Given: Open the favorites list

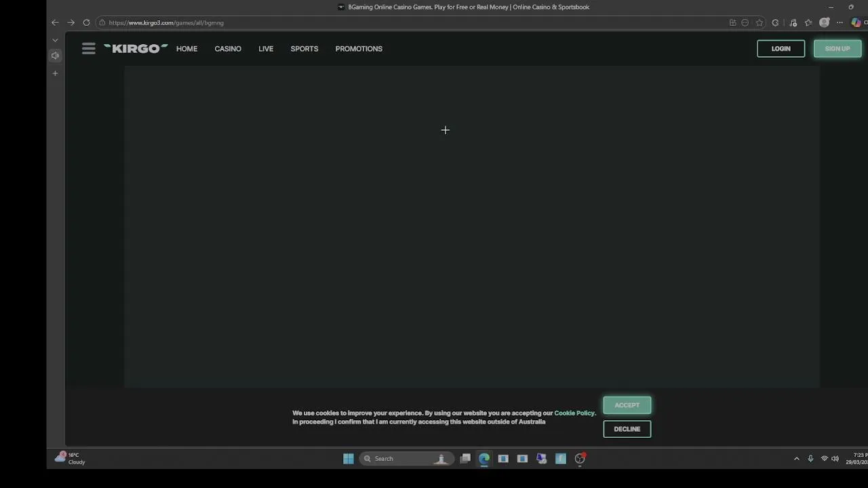Looking at the screenshot, I should (x=808, y=22).
